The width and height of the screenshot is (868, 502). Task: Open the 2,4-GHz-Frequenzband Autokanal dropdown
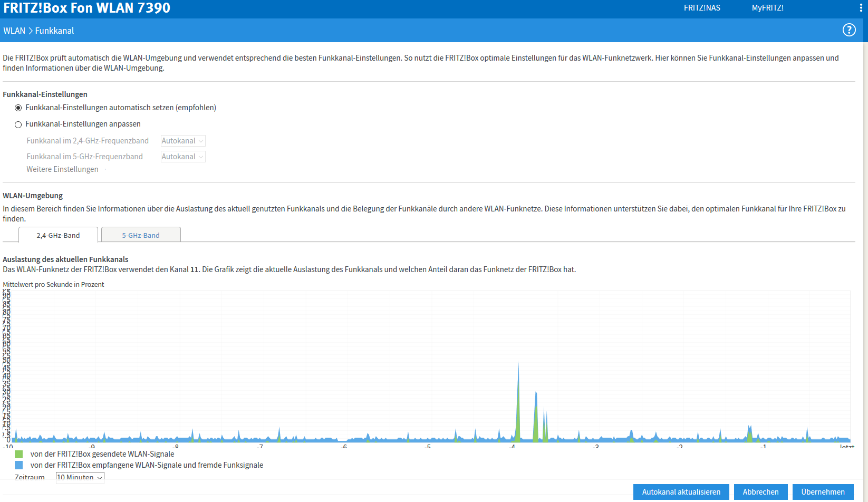tap(183, 141)
